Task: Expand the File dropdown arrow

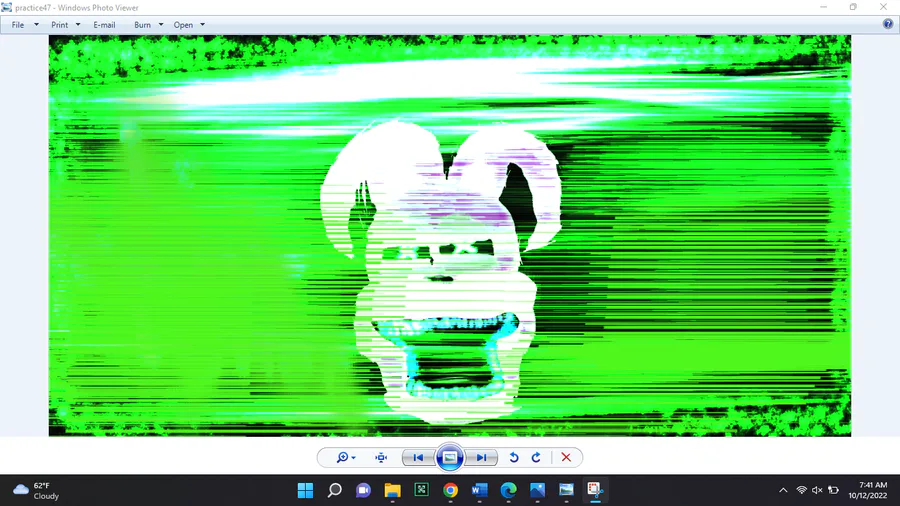Action: pyautogui.click(x=36, y=25)
